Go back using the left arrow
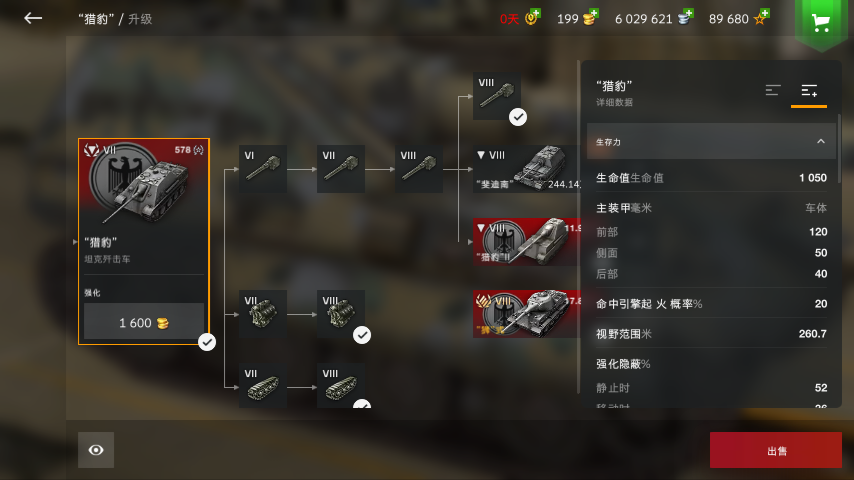854x480 pixels. click(33, 18)
